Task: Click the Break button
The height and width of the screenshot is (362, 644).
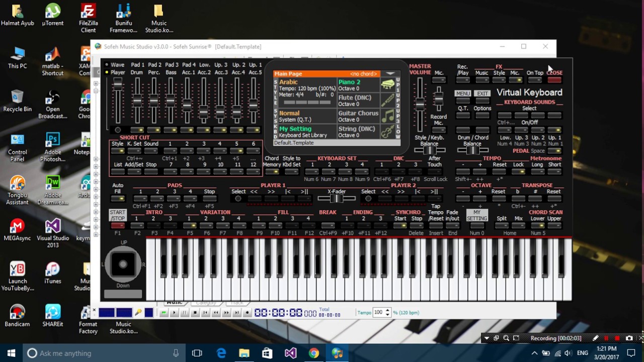Action: pyautogui.click(x=328, y=226)
